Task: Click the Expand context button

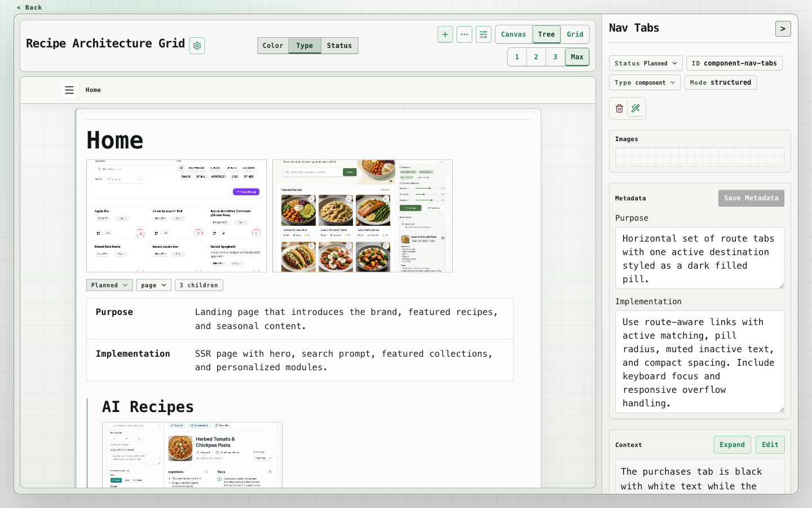Action: (732, 445)
